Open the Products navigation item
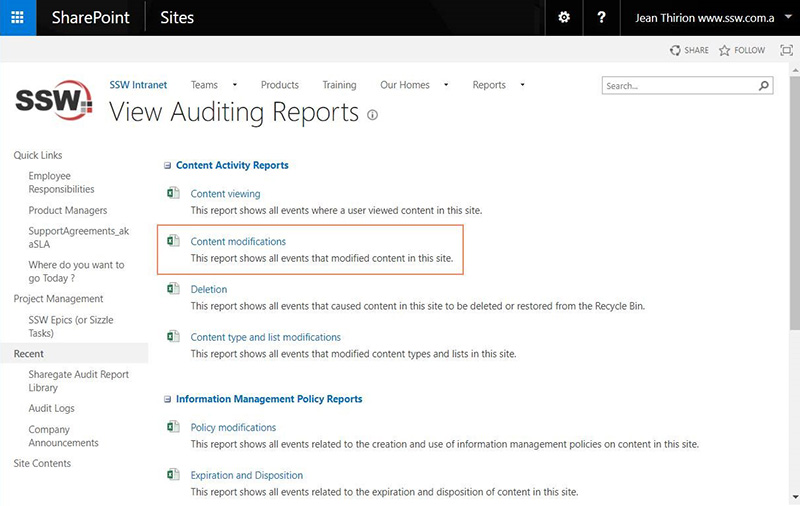Screen dimensions: 800x506 (x=280, y=85)
